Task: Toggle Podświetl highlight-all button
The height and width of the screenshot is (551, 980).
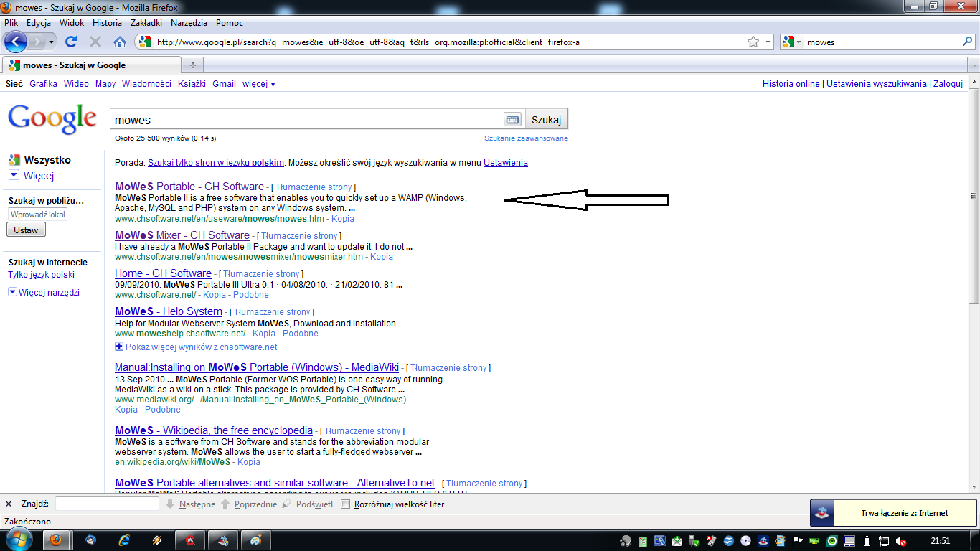Action: (x=308, y=504)
